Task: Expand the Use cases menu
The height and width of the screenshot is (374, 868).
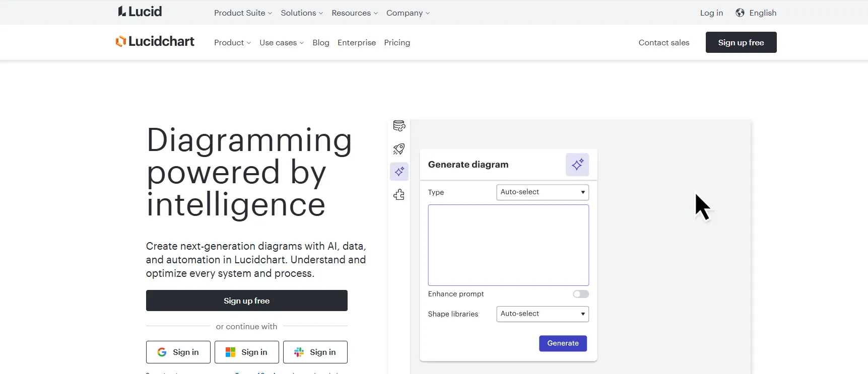Action: (x=281, y=43)
